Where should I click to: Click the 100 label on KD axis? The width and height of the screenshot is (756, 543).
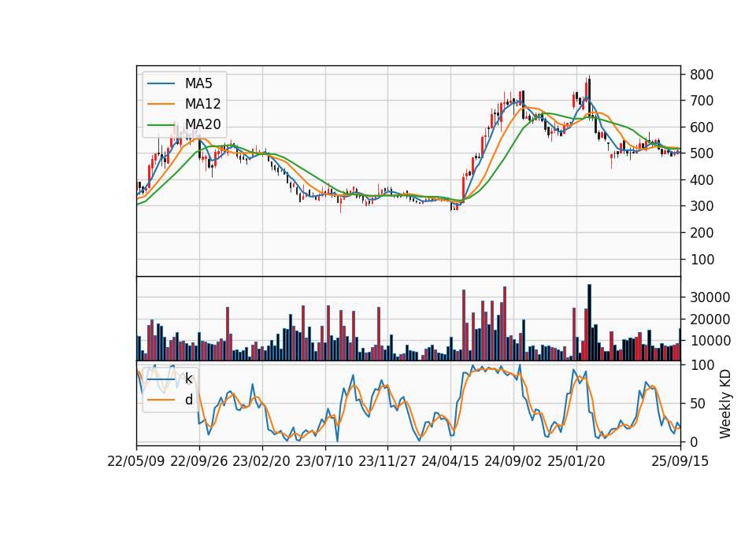tap(702, 365)
